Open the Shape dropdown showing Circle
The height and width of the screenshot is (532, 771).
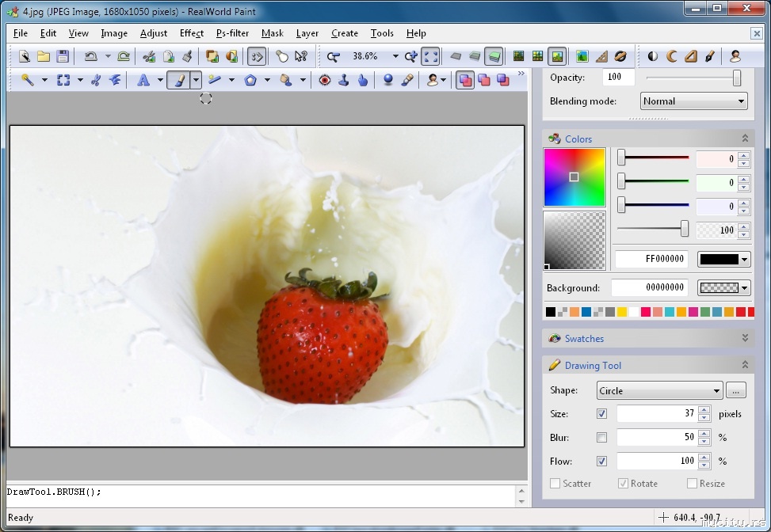[659, 390]
